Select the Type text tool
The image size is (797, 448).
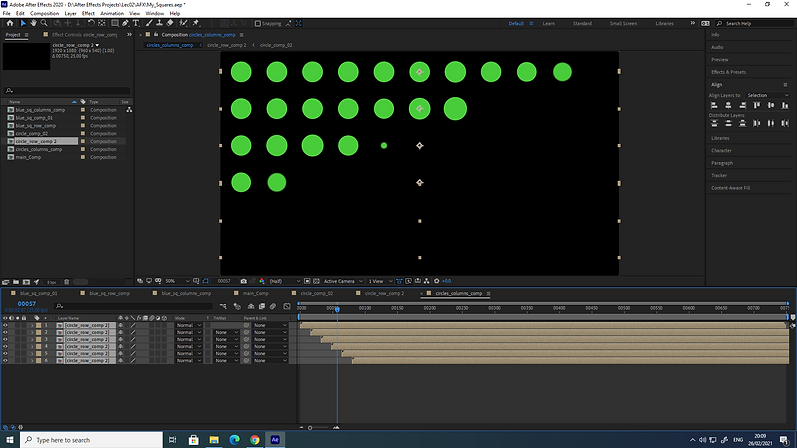click(x=136, y=23)
